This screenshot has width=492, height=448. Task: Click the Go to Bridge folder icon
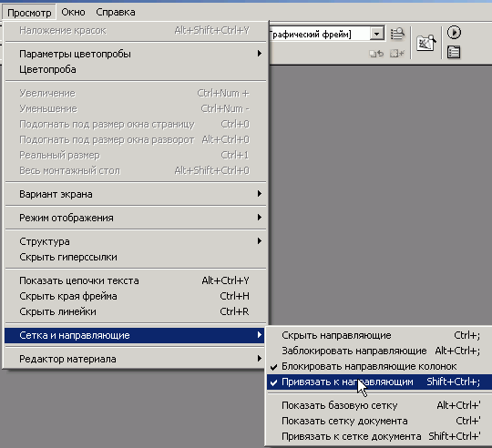point(425,43)
